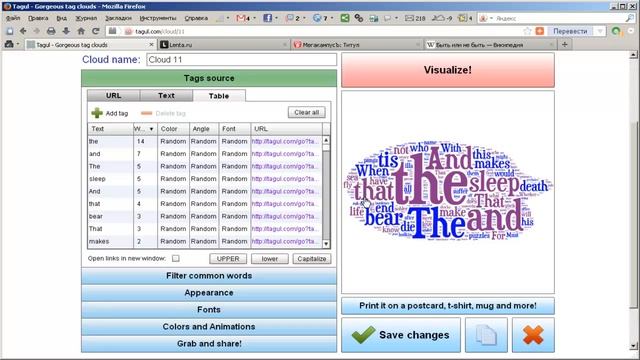Close the Tagul tab
The image size is (640, 360).
(x=151, y=44)
